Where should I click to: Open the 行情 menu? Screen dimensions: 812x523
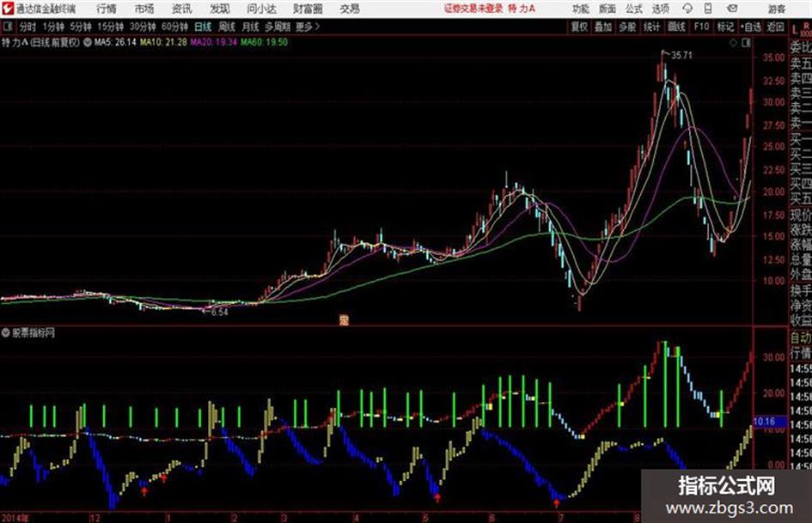coord(107,9)
